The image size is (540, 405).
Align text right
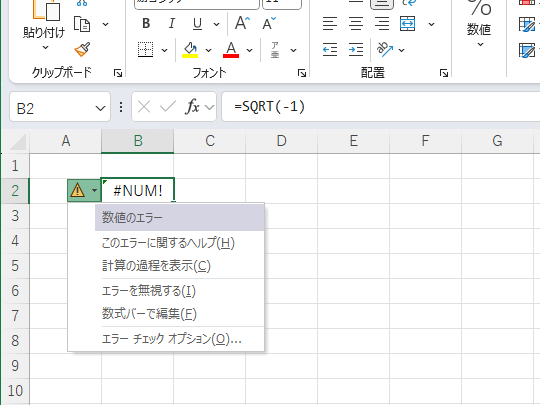[x=382, y=24]
